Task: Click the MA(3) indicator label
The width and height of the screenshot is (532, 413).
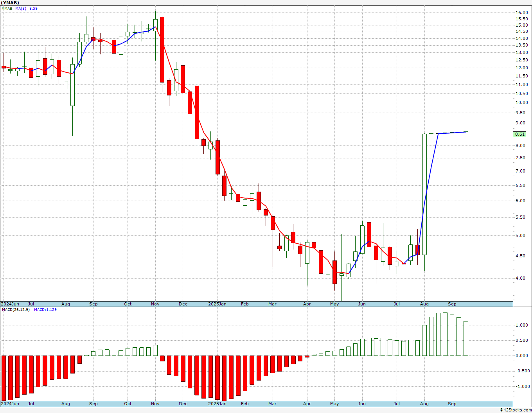Action: [x=21, y=8]
